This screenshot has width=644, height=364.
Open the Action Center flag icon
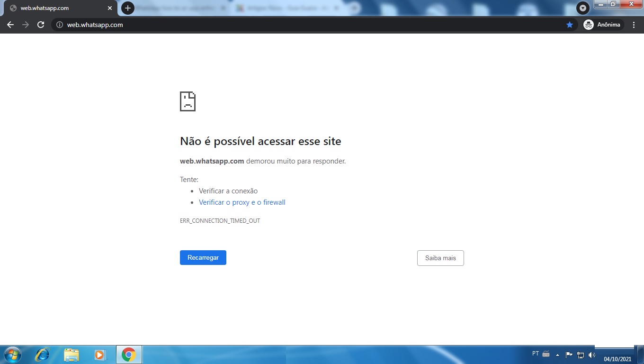569,355
